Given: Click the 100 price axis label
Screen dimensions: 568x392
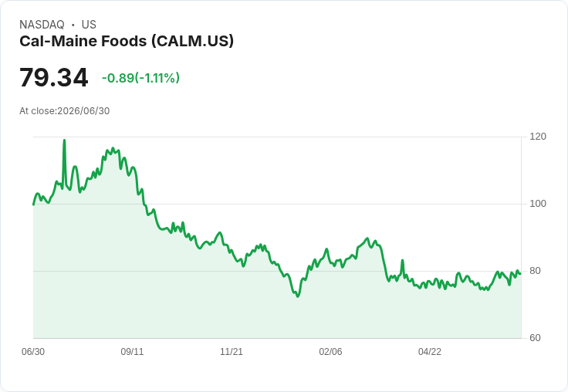Looking at the screenshot, I should tap(538, 204).
